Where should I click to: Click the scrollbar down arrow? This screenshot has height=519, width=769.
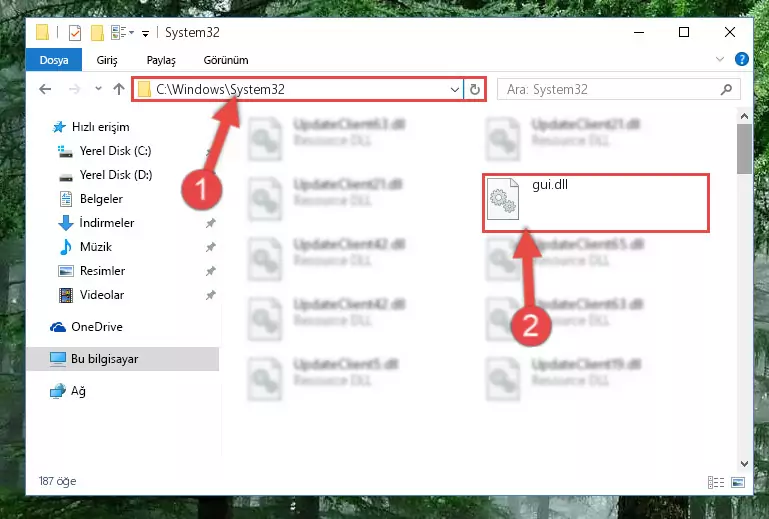pyautogui.click(x=744, y=463)
